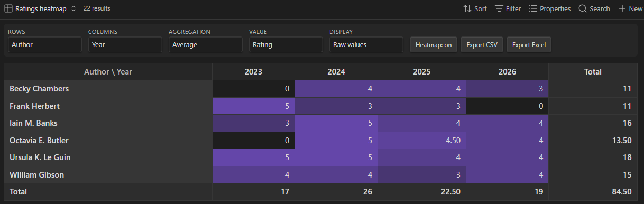Click Iain M. Banks 2024 cell showing 5
This screenshot has width=644, height=204.
[336, 123]
